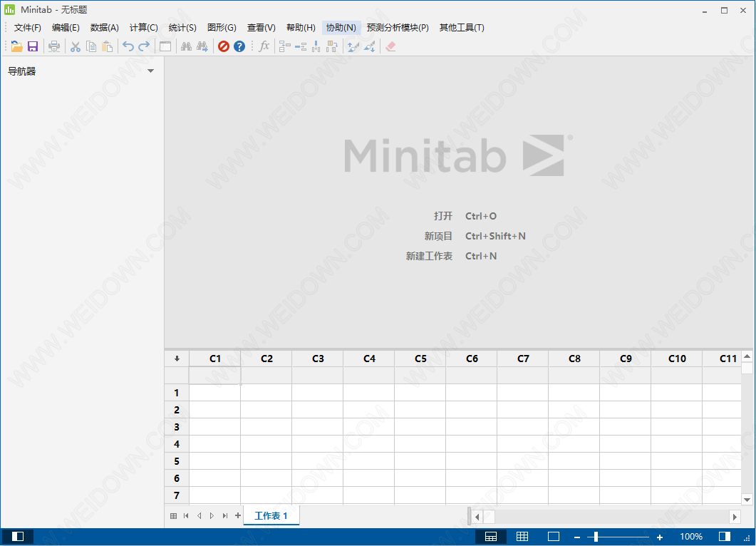Click the Find and replace binoculars icon
The image size is (756, 546).
(x=202, y=46)
